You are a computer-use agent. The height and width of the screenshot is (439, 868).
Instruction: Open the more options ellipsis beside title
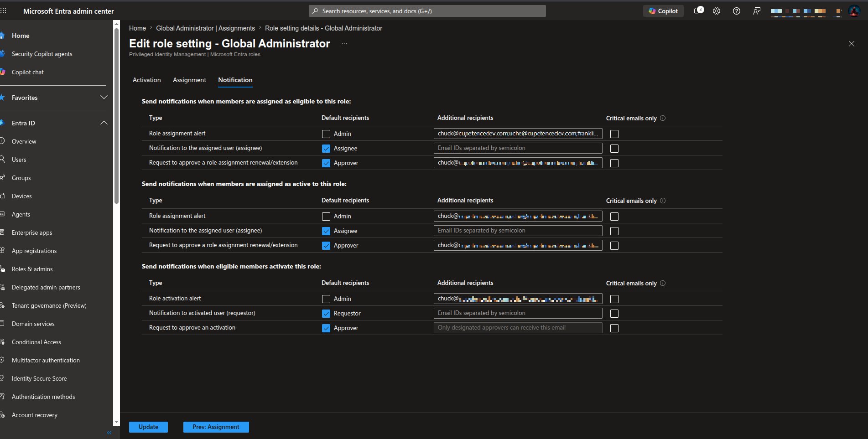click(x=344, y=44)
